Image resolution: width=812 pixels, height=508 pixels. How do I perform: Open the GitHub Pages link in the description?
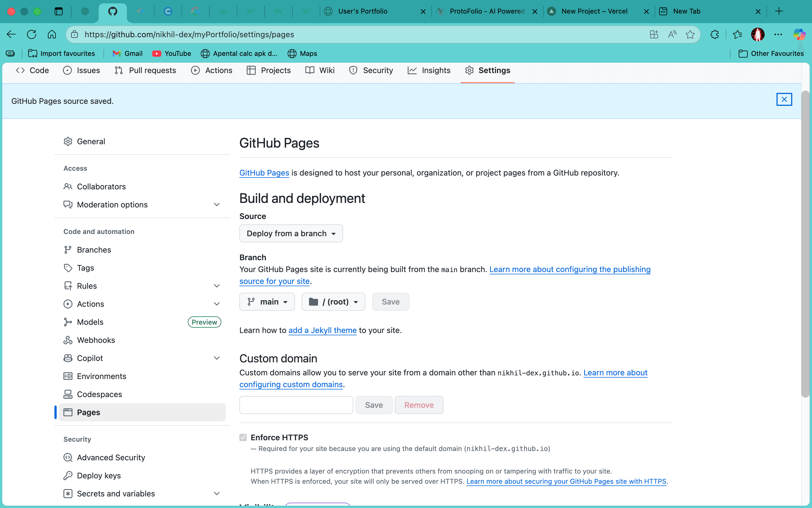tap(264, 173)
